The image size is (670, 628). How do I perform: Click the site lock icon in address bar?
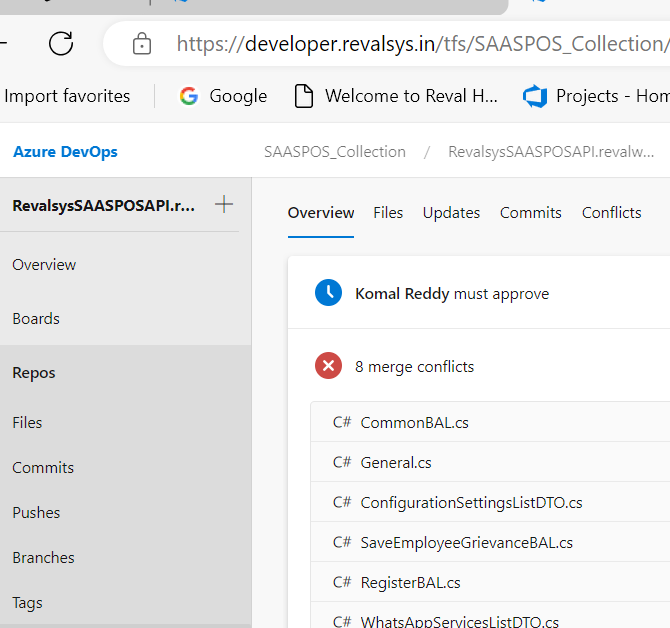tap(142, 44)
